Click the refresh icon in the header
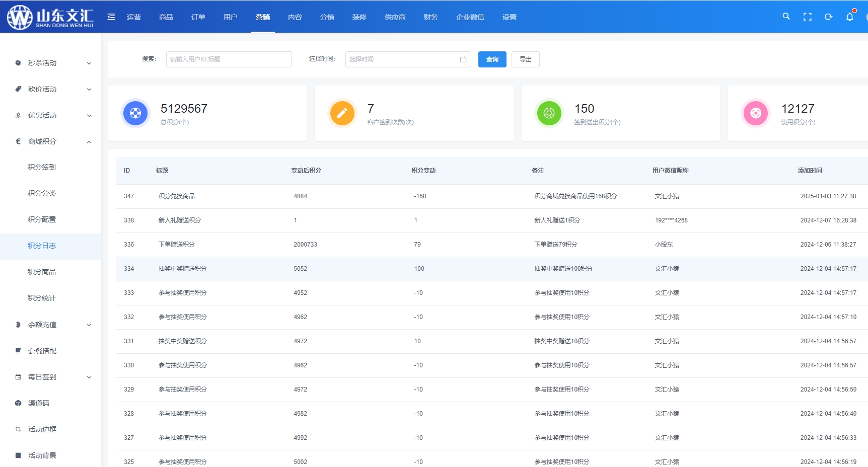The height and width of the screenshot is (467, 868). point(828,17)
